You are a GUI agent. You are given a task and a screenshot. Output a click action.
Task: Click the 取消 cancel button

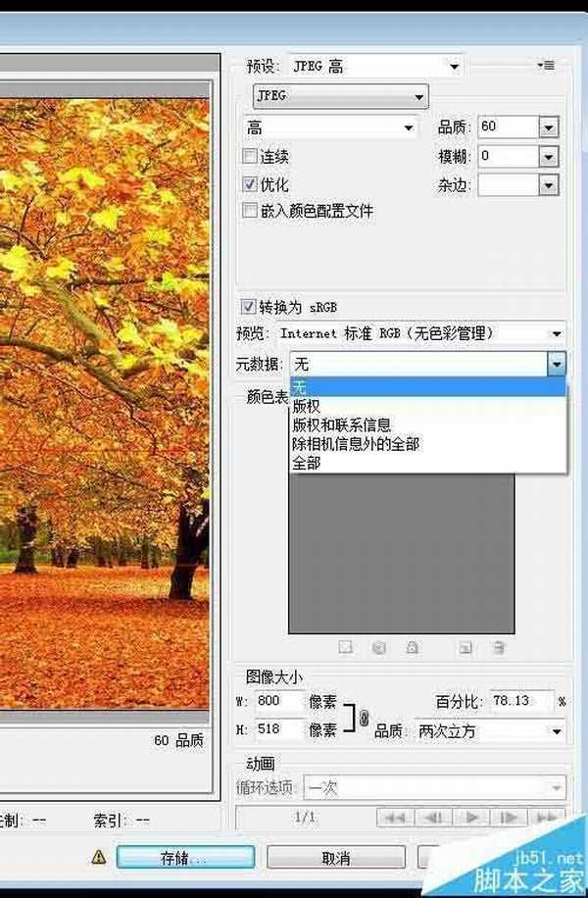click(336, 858)
